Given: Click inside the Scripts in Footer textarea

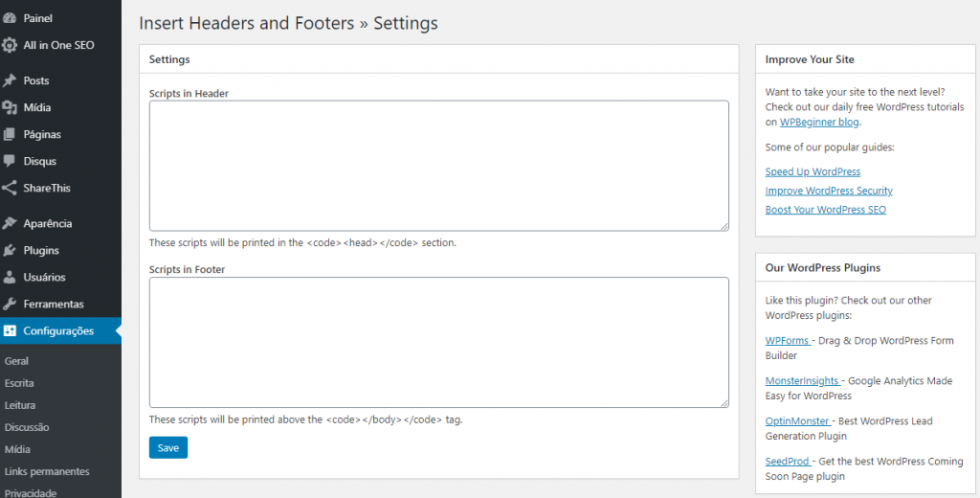Looking at the screenshot, I should pos(438,342).
